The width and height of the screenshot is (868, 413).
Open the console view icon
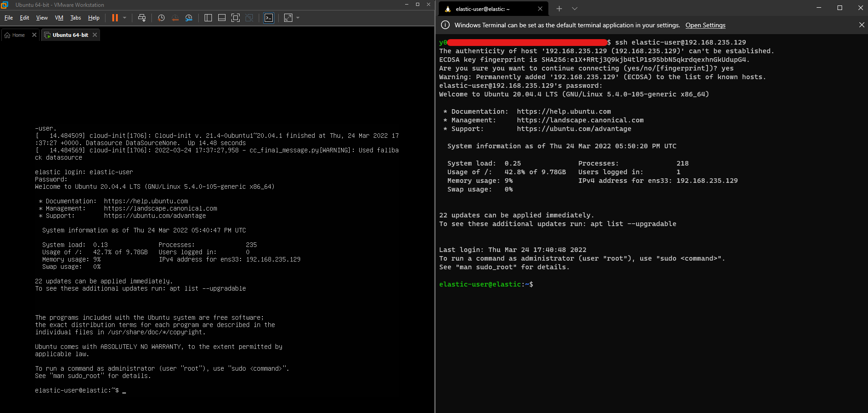click(269, 18)
